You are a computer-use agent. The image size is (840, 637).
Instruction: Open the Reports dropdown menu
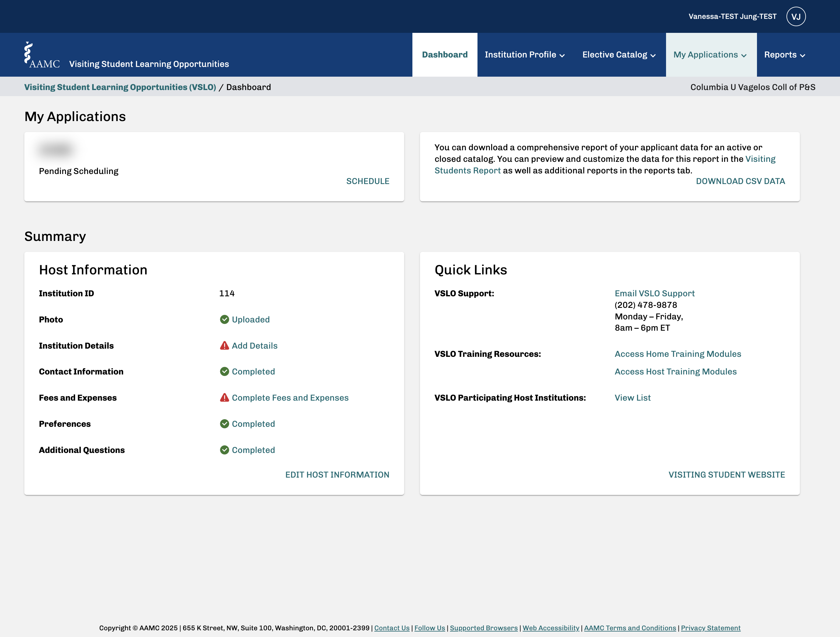[x=785, y=55]
